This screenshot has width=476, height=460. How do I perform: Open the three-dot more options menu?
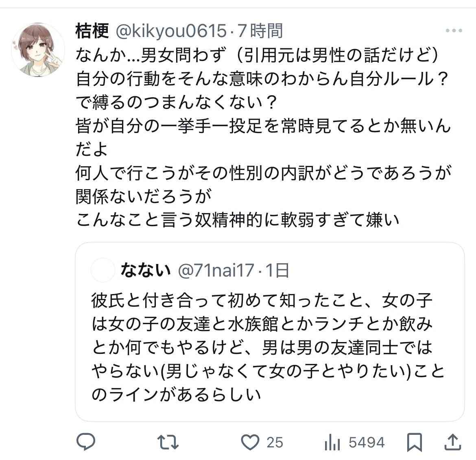pos(454,31)
